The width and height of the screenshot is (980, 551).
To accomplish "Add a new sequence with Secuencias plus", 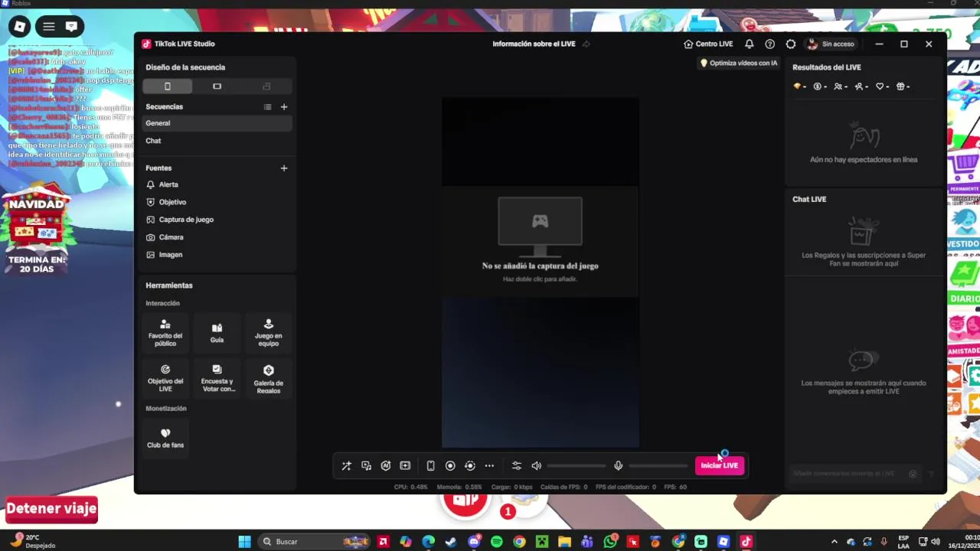I will coord(284,107).
